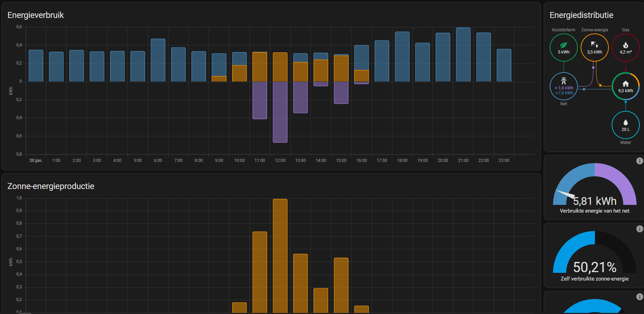Image resolution: width=644 pixels, height=314 pixels.
Task: Click the 5,81 kWh gauge value
Action: point(594,201)
